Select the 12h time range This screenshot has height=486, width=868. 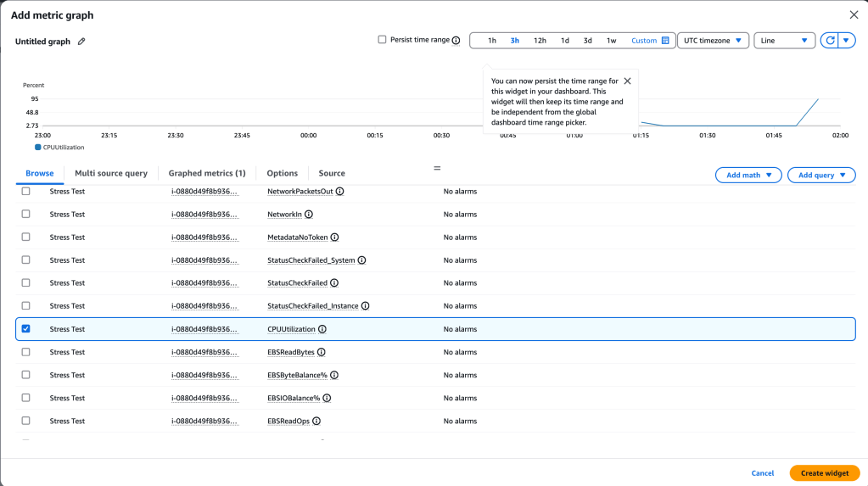[540, 41]
